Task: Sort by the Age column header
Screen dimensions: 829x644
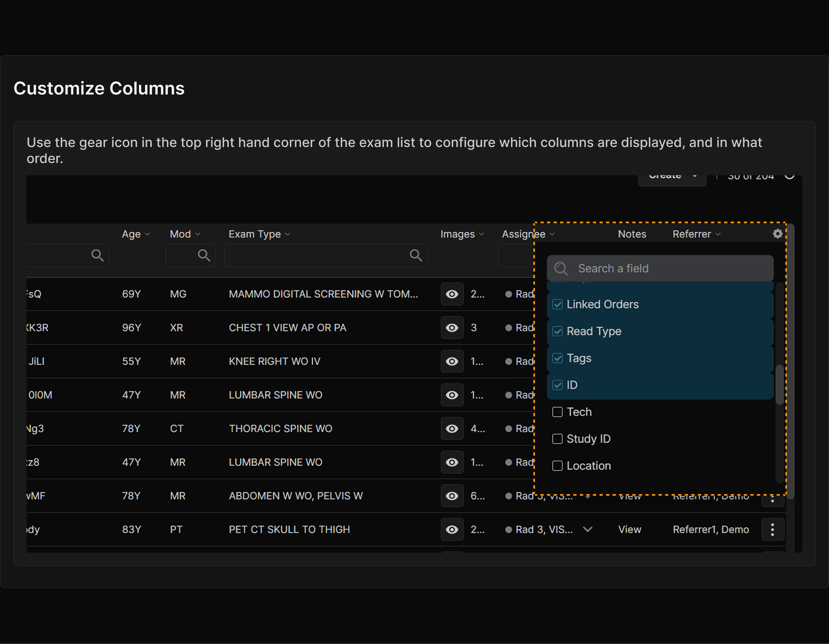Action: [x=131, y=234]
